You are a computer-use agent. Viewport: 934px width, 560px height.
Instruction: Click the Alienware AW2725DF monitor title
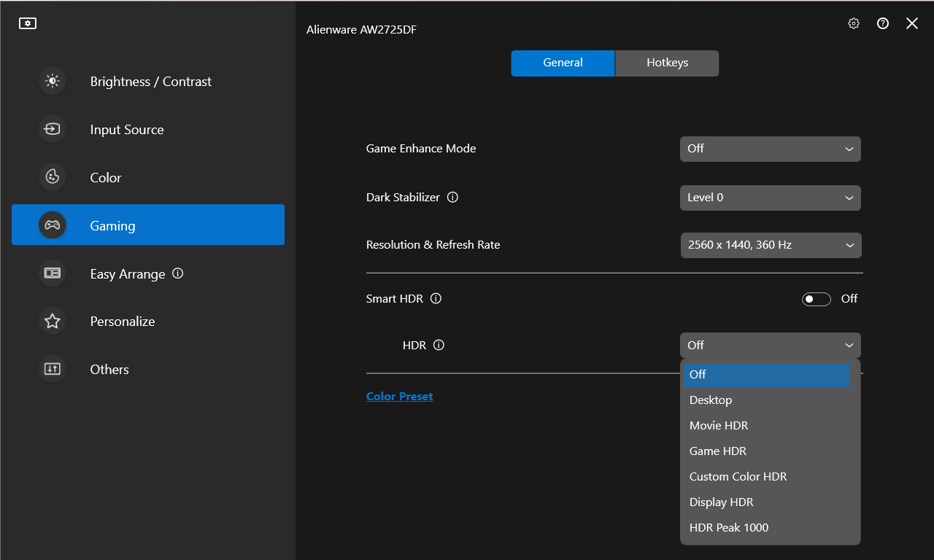pyautogui.click(x=361, y=30)
